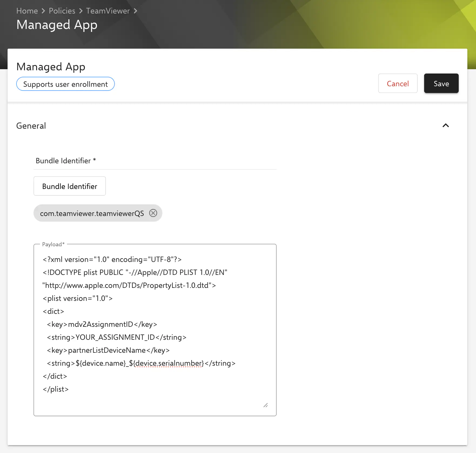
Task: Click the upward chevron beside General
Action: [446, 125]
